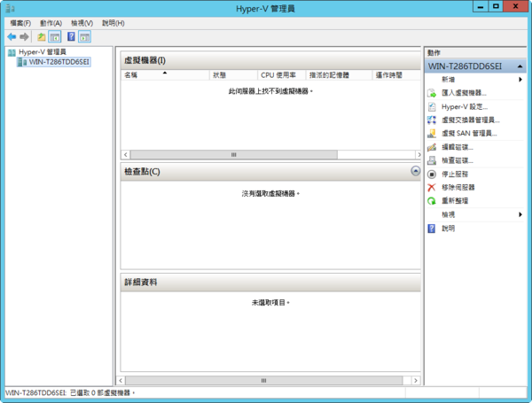Maximize the Hyper-V 管理員 window
The width and height of the screenshot is (532, 403).
pyautogui.click(x=496, y=6)
